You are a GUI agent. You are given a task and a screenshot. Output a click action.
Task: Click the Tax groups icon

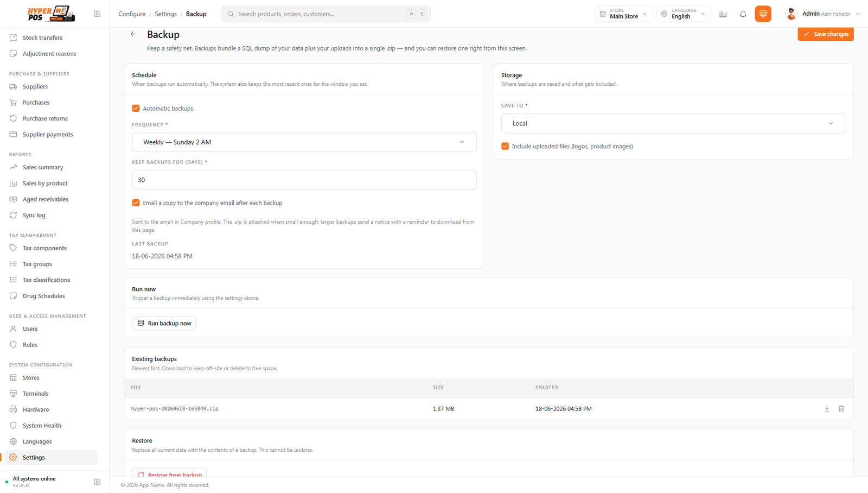(x=13, y=264)
